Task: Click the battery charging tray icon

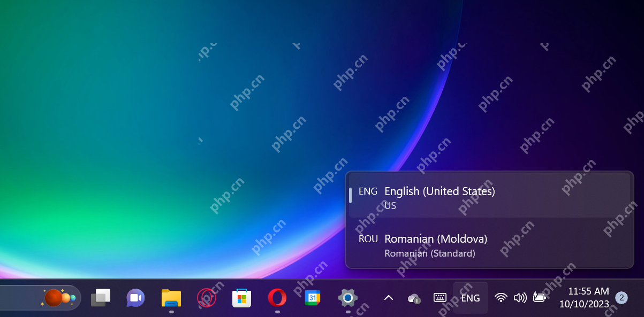Action: click(540, 298)
